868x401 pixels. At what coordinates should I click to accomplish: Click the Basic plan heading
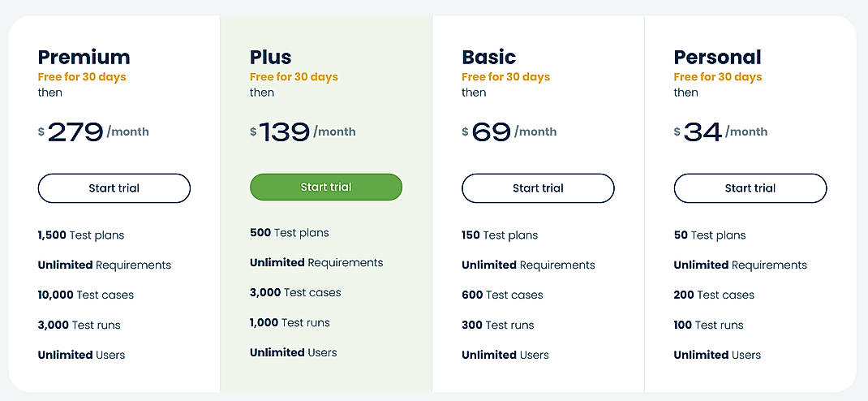488,57
